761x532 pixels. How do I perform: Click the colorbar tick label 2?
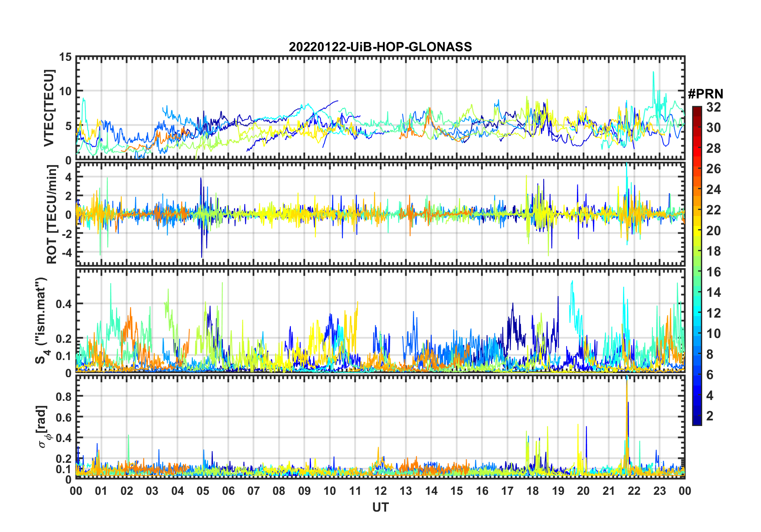tap(710, 416)
